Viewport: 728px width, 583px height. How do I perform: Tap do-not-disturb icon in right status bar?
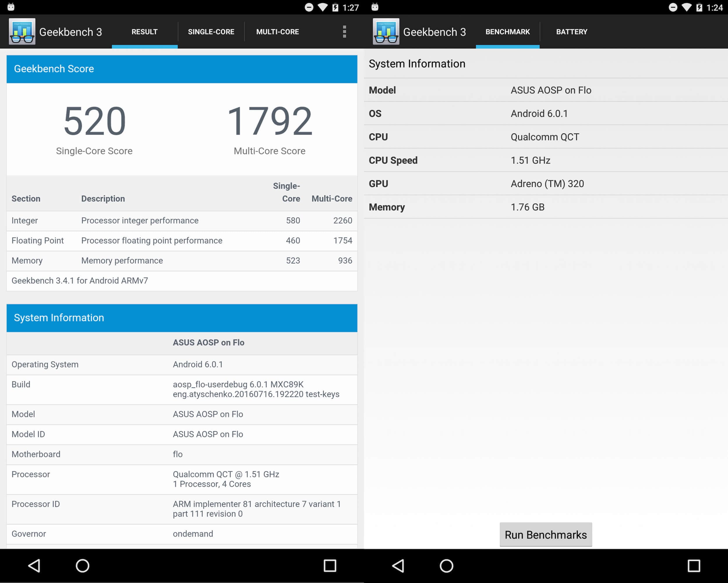tap(673, 8)
